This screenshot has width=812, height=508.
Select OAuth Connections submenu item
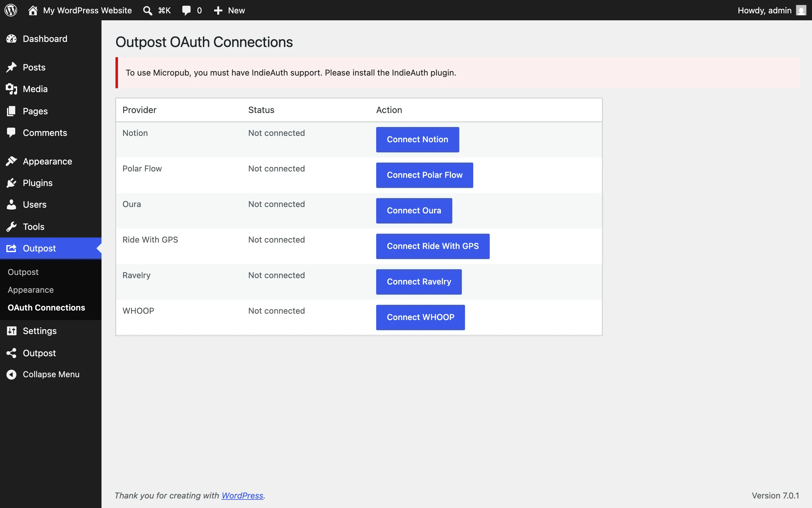point(46,308)
